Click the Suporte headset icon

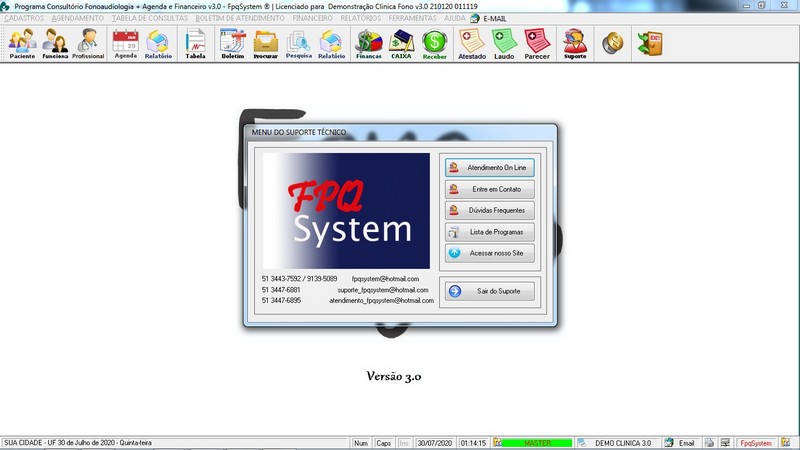coord(575,44)
